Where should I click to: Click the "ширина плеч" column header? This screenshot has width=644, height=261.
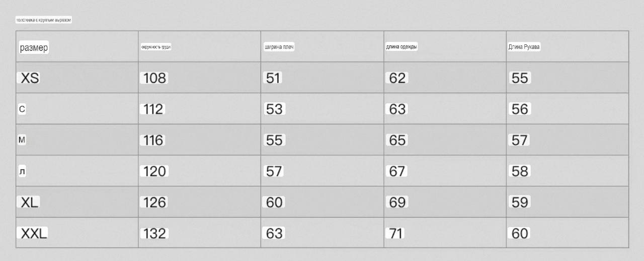(x=279, y=47)
